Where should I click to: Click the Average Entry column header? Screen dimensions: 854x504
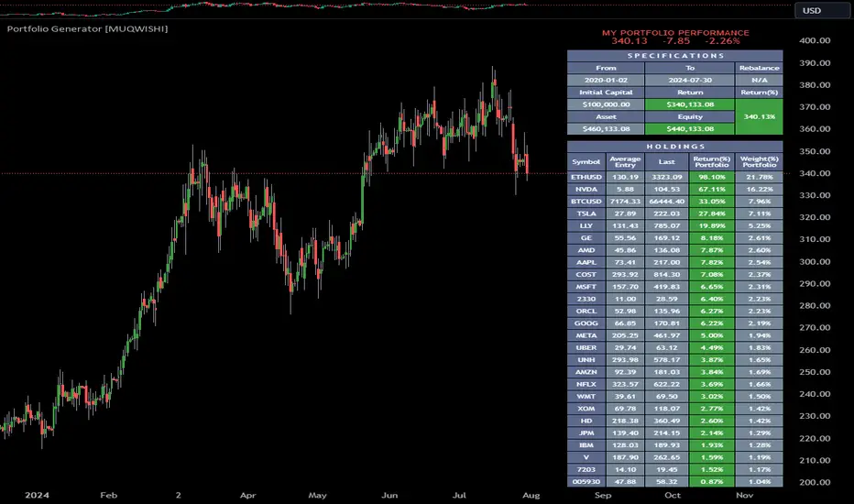tap(625, 162)
